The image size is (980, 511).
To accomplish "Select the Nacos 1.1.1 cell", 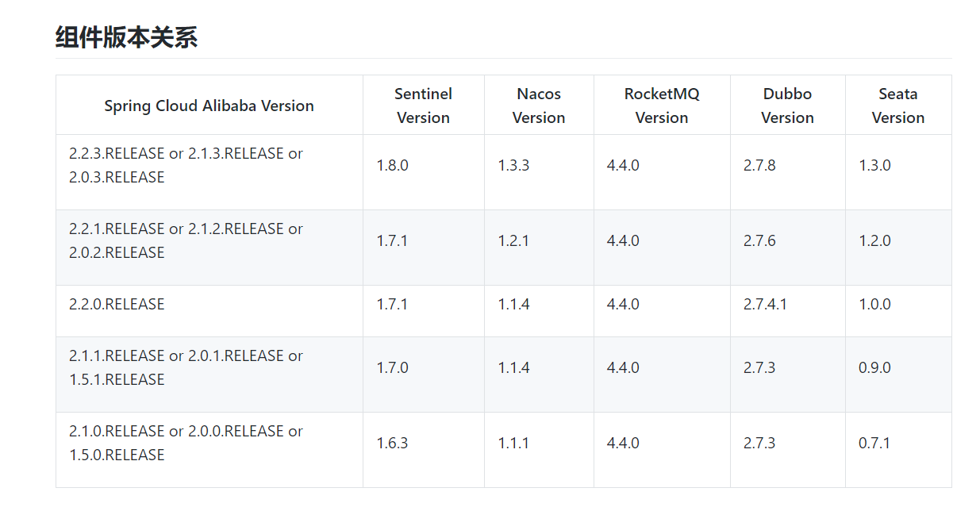I will [513, 443].
